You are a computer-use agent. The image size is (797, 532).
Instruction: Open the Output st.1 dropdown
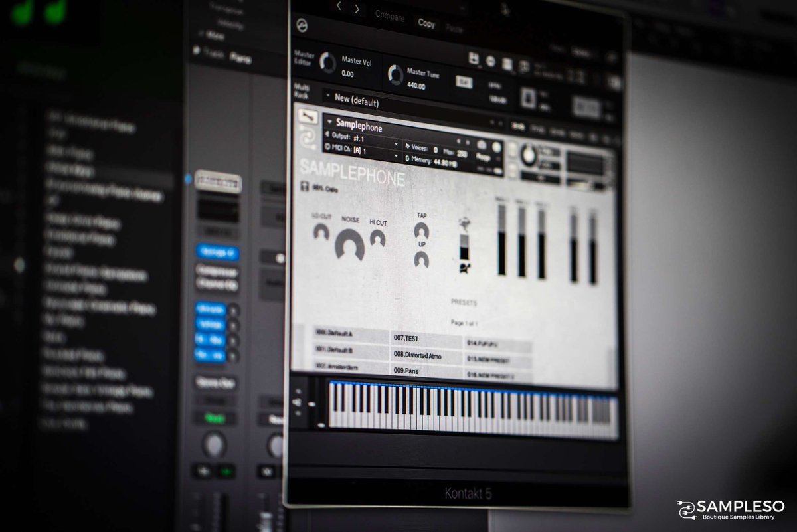coord(361,139)
